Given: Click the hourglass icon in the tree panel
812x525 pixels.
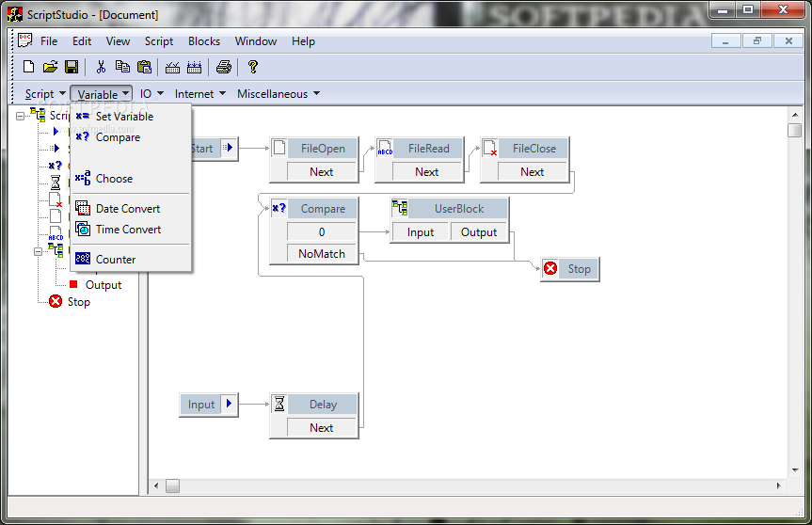Looking at the screenshot, I should [56, 183].
